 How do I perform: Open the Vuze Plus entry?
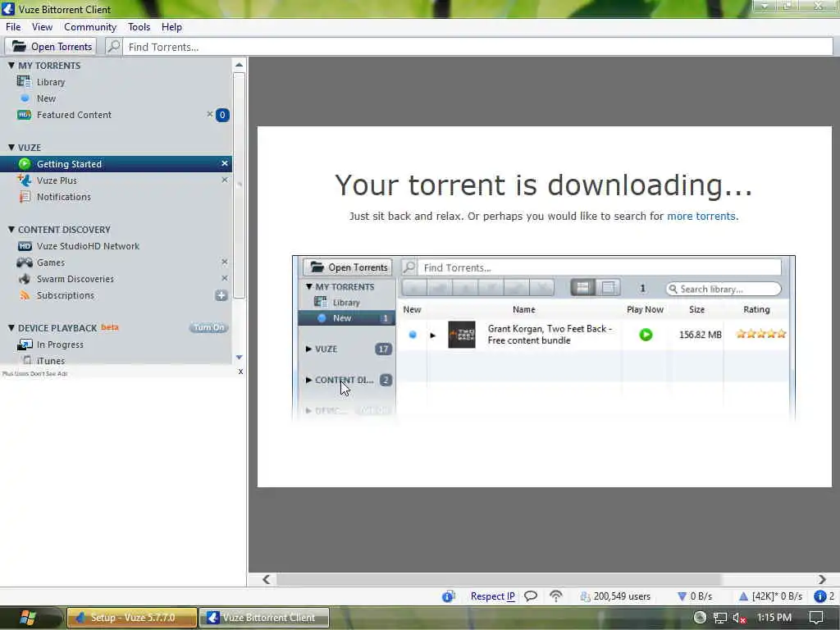tap(57, 180)
